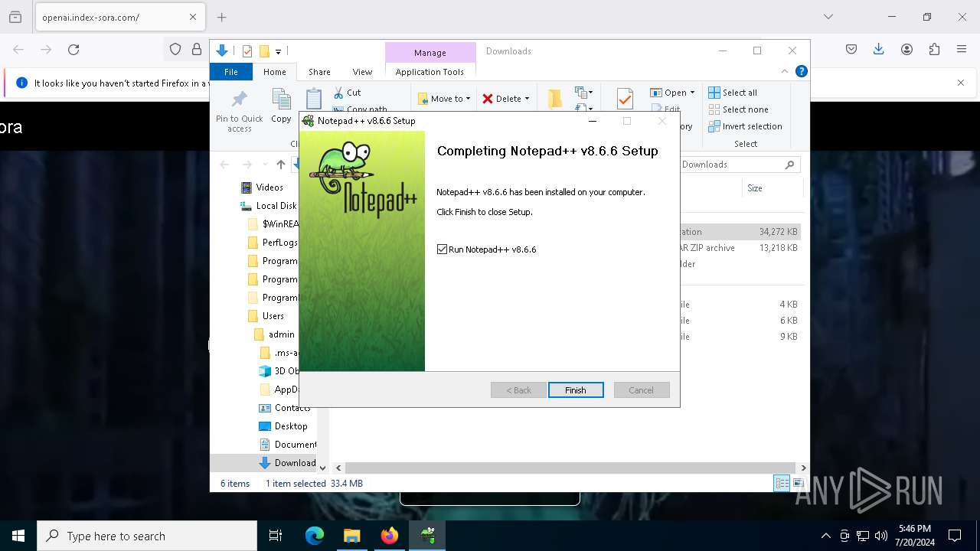Open List all tabs dropdown in Firefox
Image resolution: width=980 pixels, height=551 pixels.
828,17
